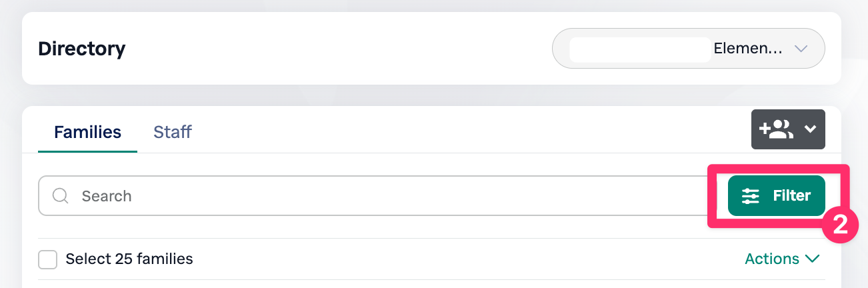868x288 pixels.
Task: Check the Select 25 families checkbox
Action: coord(47,259)
